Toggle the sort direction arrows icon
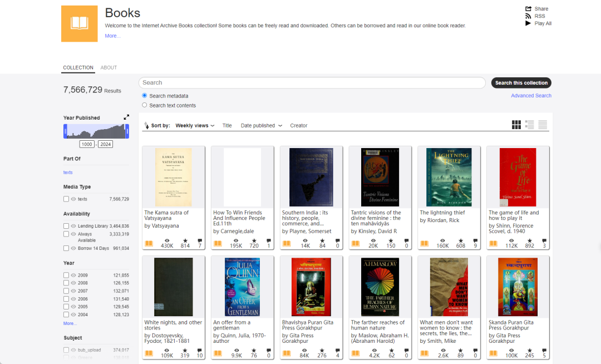The height and width of the screenshot is (364, 601). (146, 125)
